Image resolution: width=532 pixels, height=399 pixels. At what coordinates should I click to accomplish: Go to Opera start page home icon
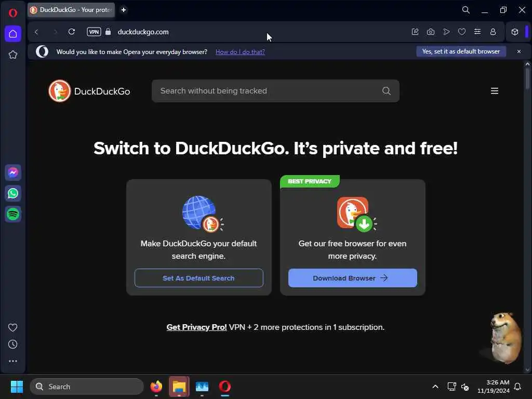click(x=13, y=34)
